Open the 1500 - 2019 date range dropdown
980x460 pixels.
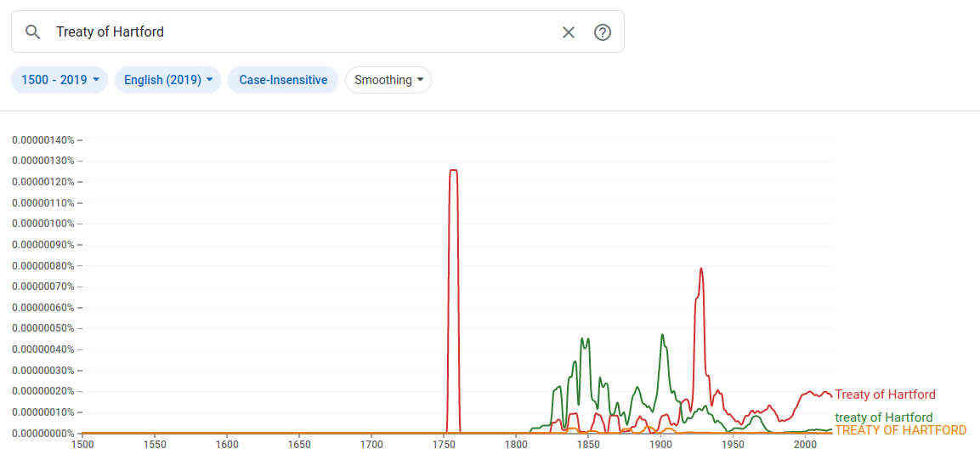59,80
